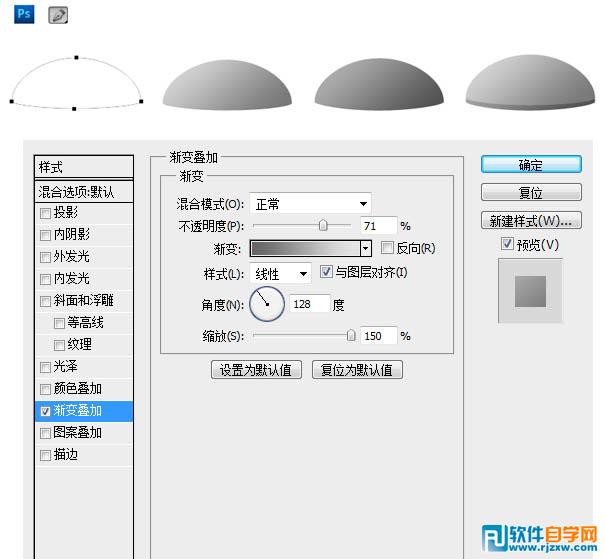Image resolution: width=605 pixels, height=559 pixels.
Task: Open the 混合模式 blend mode dropdown
Action: 310,203
